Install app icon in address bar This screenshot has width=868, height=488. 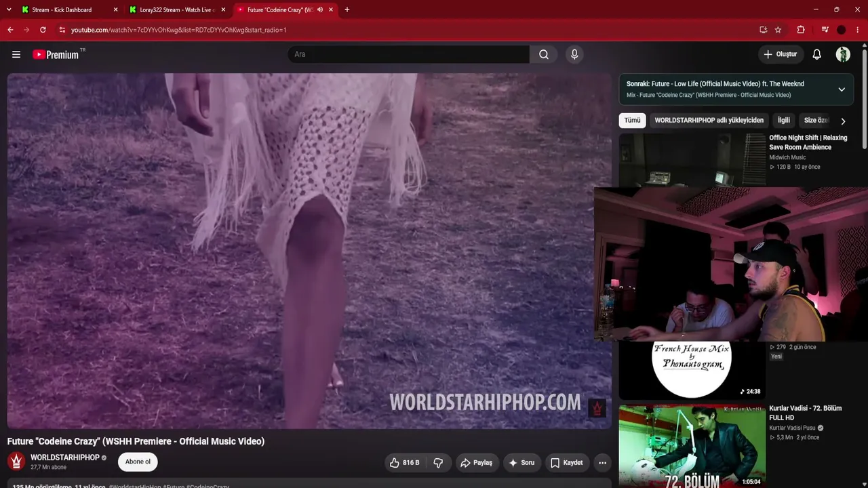click(764, 30)
